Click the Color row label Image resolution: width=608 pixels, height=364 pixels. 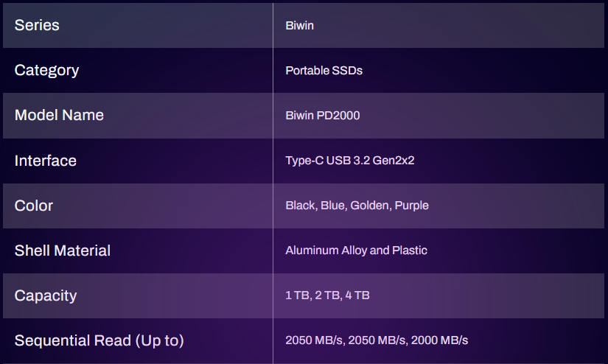tap(34, 206)
